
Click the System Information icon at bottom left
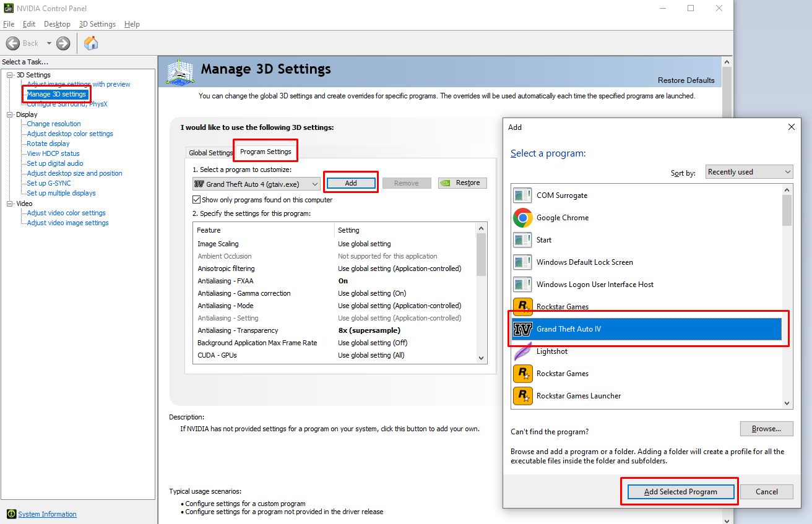[11, 514]
